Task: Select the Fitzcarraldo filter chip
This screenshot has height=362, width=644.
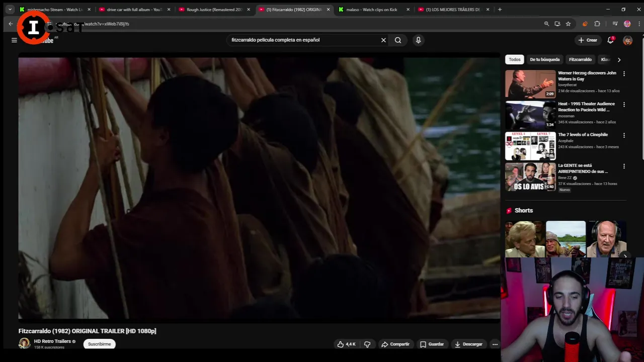Action: (x=580, y=59)
